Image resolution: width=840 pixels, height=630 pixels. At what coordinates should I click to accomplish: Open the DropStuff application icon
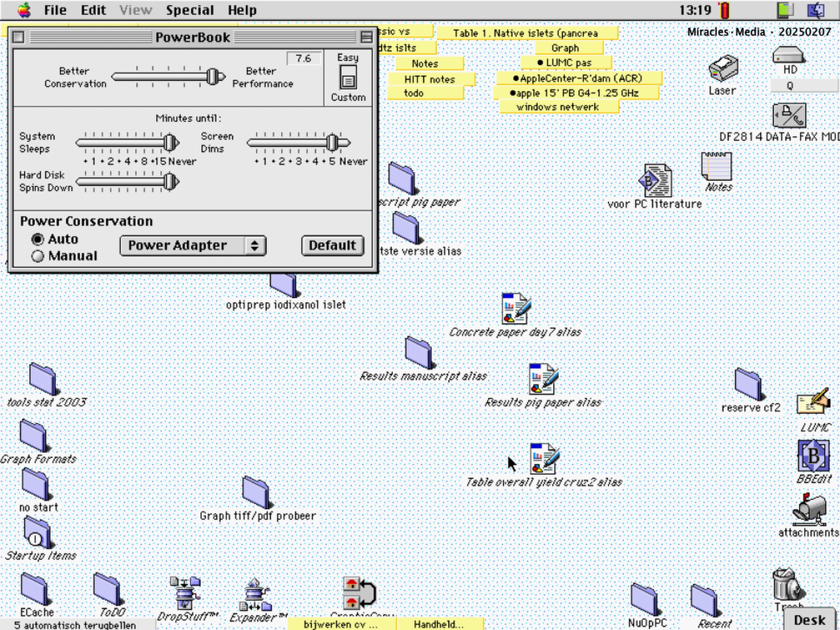(x=185, y=593)
